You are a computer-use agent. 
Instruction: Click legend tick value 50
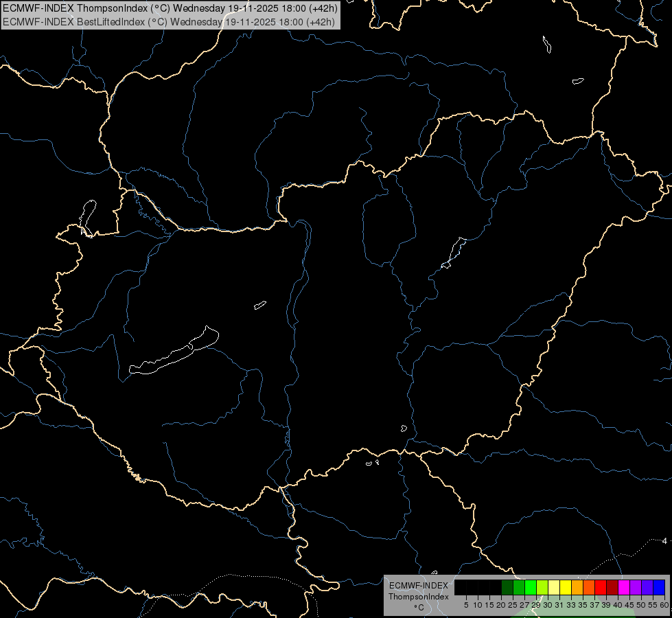coord(641,605)
